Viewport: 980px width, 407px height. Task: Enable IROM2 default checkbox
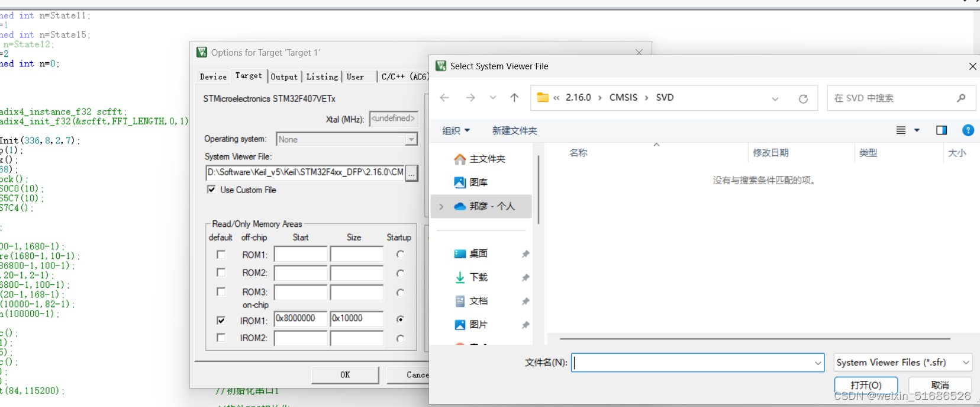(221, 338)
